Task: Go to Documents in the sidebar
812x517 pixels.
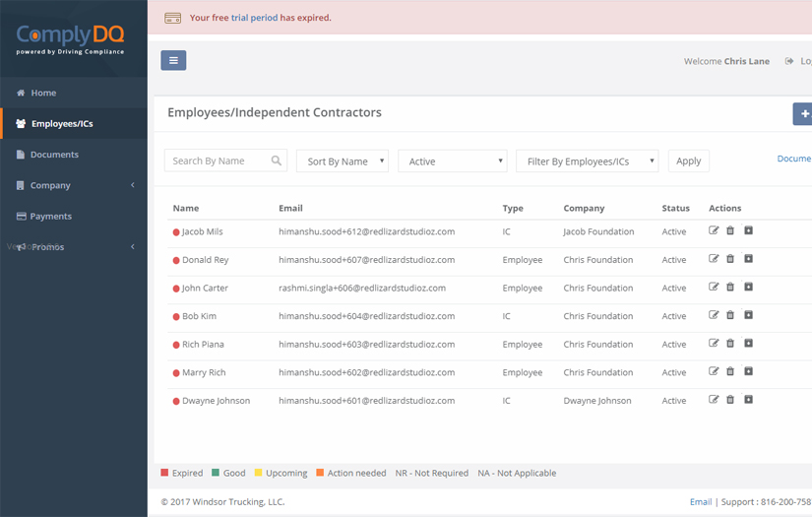Action: point(54,155)
